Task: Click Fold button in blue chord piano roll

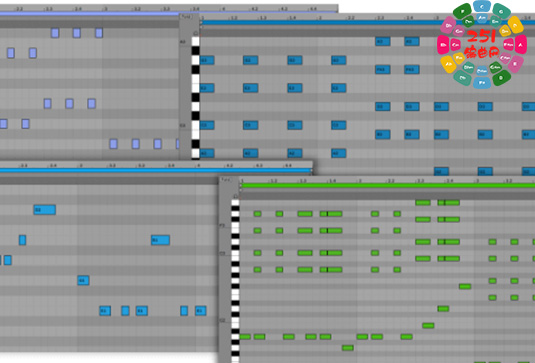Action: pos(186,16)
